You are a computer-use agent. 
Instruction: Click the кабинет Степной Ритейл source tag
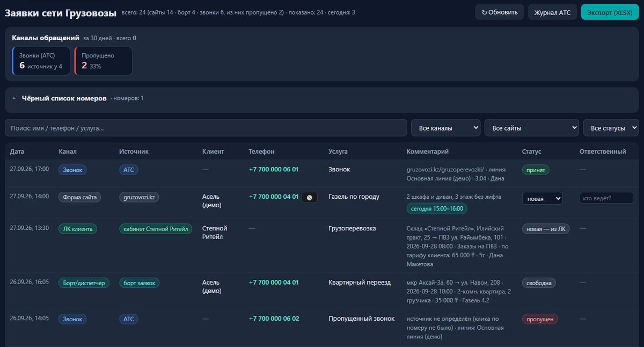[x=156, y=229]
